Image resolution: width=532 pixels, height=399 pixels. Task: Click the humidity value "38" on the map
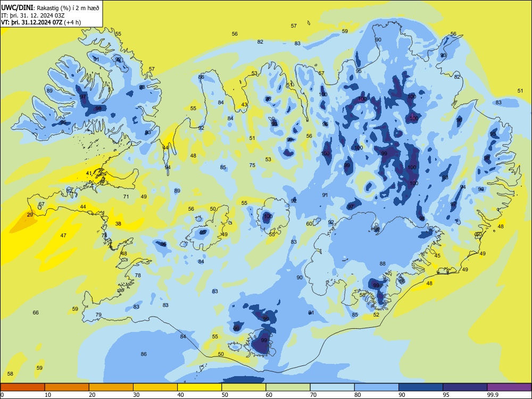118,223
